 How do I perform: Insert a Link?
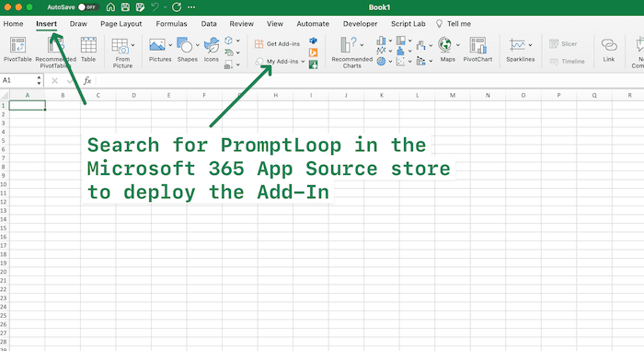pyautogui.click(x=609, y=50)
